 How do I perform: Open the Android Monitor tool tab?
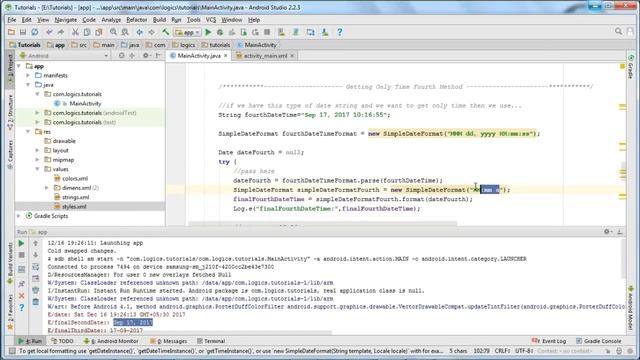[x=111, y=341]
